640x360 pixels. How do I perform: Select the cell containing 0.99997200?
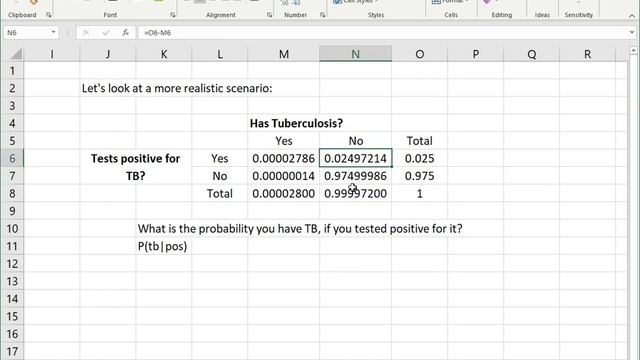(356, 193)
